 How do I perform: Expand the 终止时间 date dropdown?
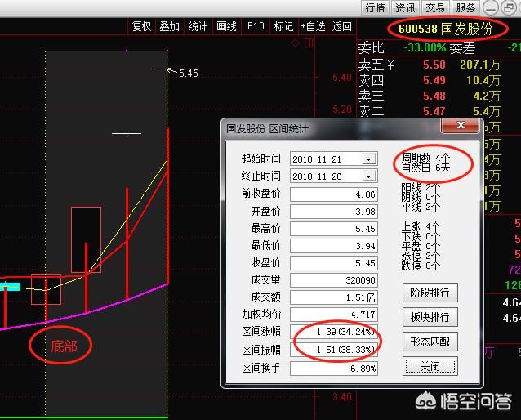pos(370,176)
